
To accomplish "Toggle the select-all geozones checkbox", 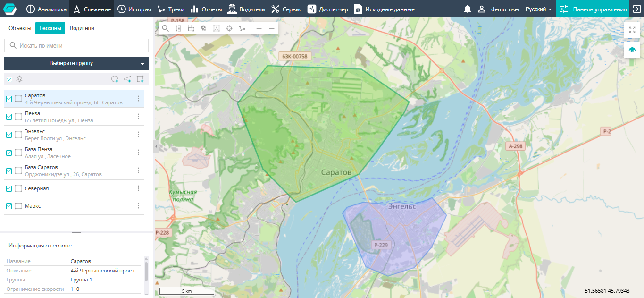I will click(x=9, y=79).
